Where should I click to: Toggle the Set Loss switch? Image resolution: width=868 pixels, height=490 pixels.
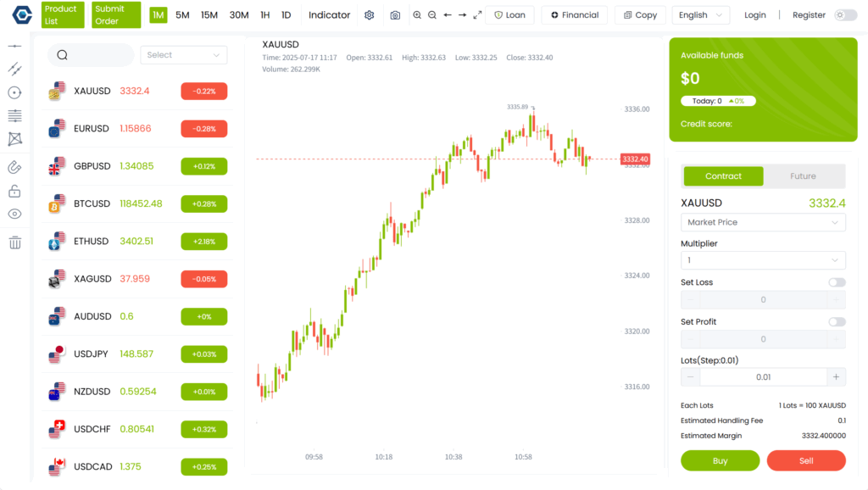[837, 282]
